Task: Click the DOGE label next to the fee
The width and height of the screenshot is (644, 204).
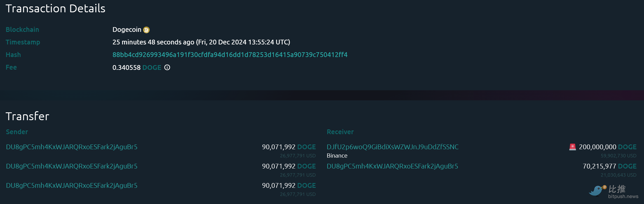Action: (152, 68)
